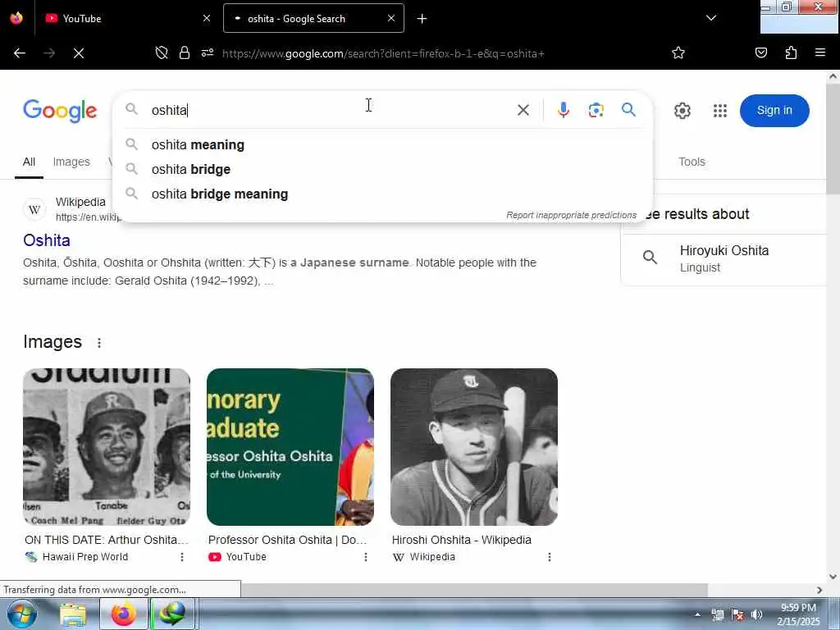Viewport: 840px width, 630px height.
Task: Open options for YouTube image result
Action: tap(366, 557)
